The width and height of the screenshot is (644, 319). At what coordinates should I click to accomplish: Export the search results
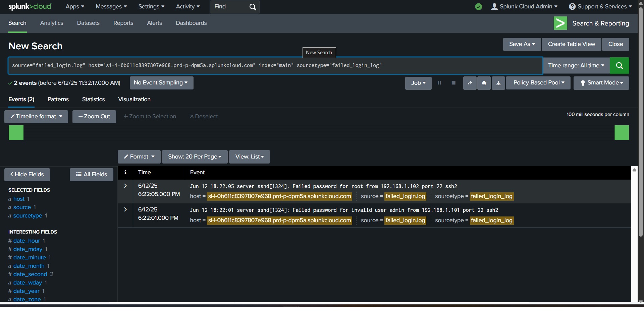tap(498, 83)
